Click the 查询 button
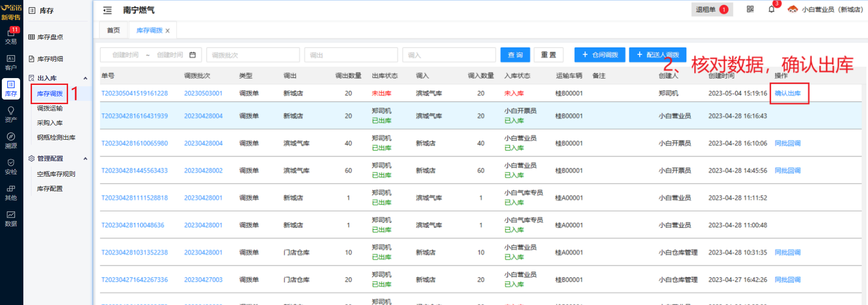 (515, 55)
